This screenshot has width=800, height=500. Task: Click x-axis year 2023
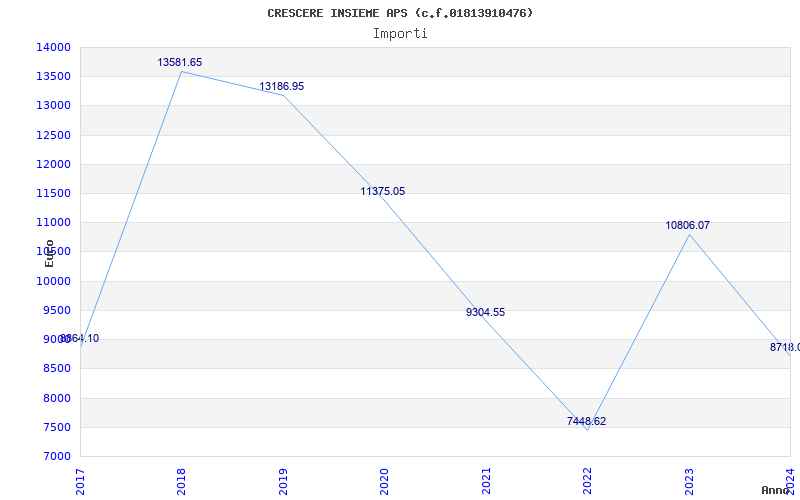[x=689, y=481]
